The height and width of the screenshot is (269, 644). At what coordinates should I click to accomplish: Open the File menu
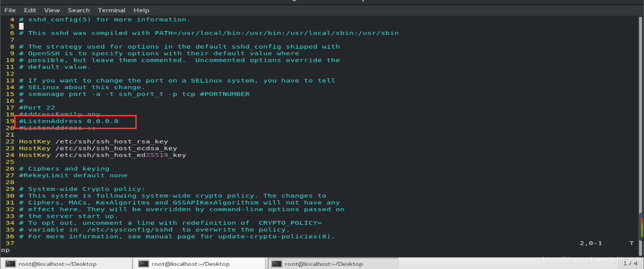click(x=10, y=10)
